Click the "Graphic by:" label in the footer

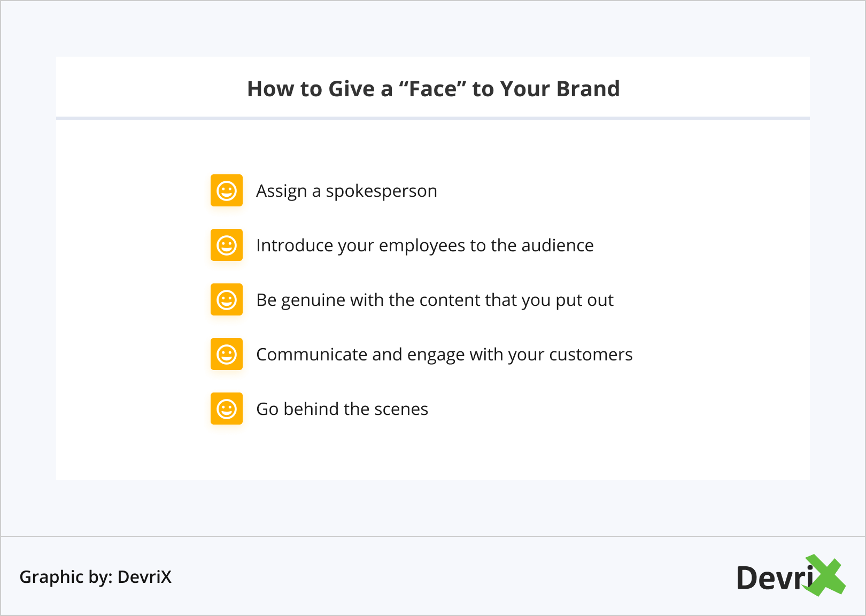click(x=66, y=577)
